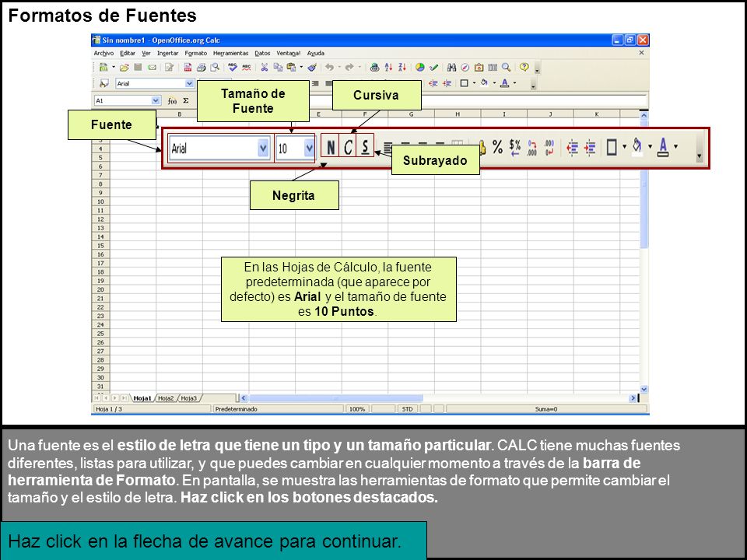The width and height of the screenshot is (747, 560).
Task: Click the Styles and Formatting icon left of Arial
Action: 103,83
